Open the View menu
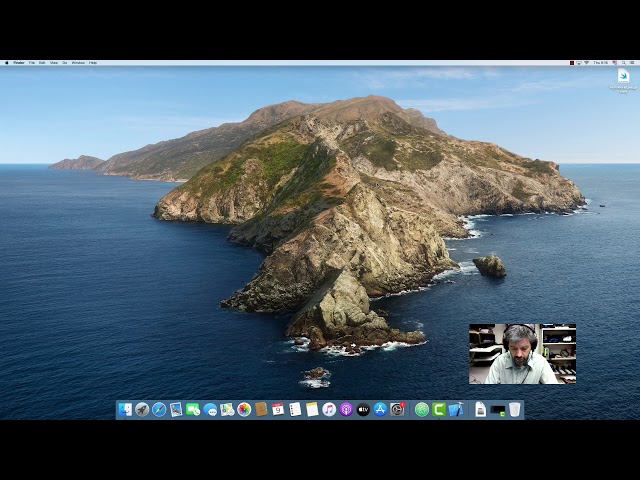 coord(54,63)
